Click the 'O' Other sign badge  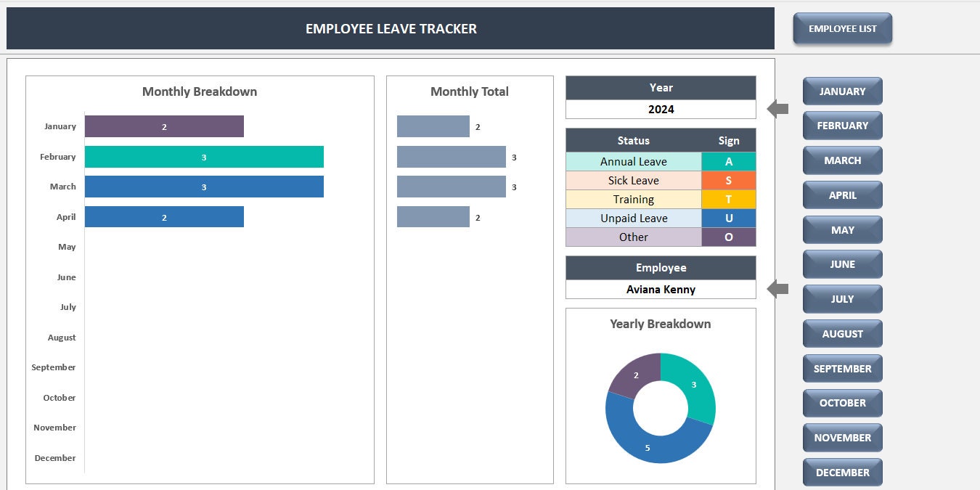729,237
